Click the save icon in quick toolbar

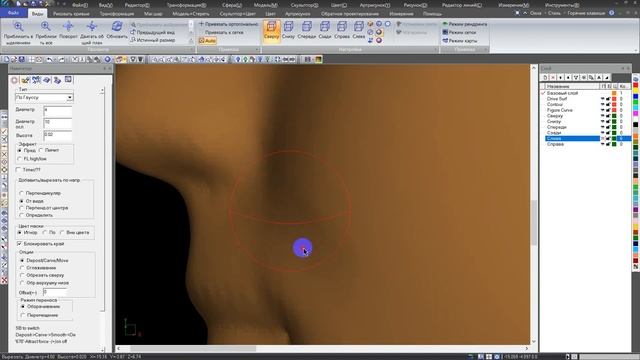22,60
